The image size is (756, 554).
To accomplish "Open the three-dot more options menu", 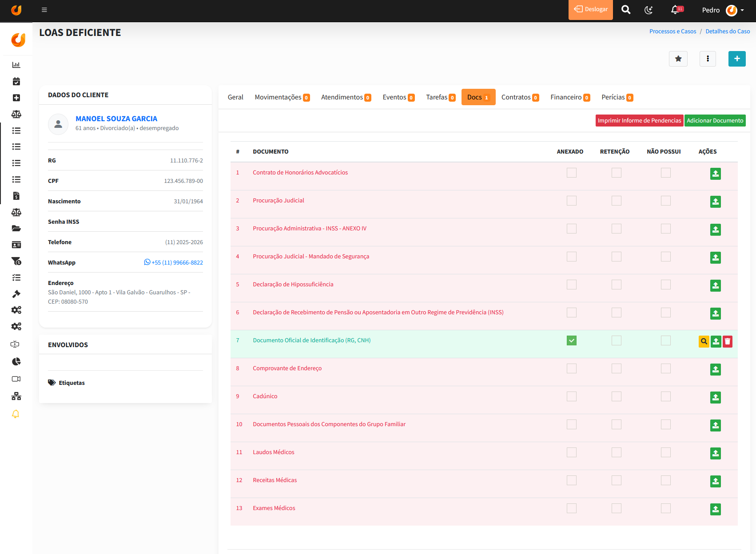I will (x=708, y=59).
